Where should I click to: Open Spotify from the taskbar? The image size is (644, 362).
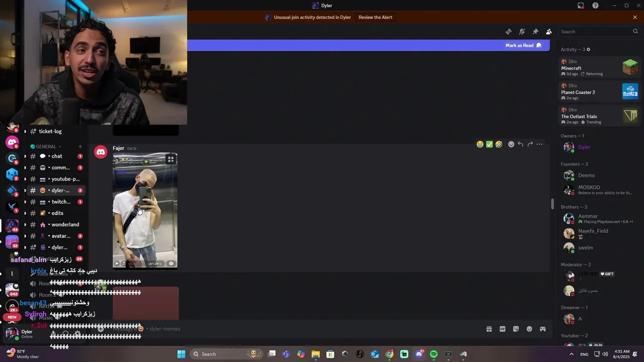tap(434, 354)
